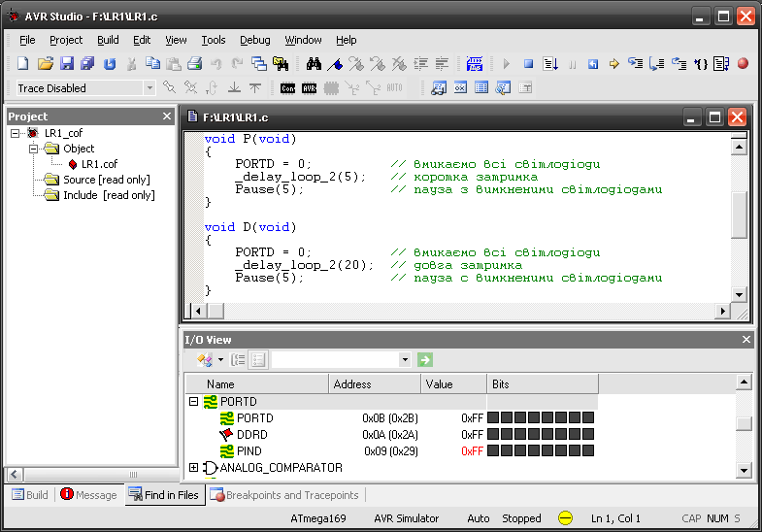This screenshot has height=532, width=762.
Task: Sort by the Address column header
Action: point(375,383)
